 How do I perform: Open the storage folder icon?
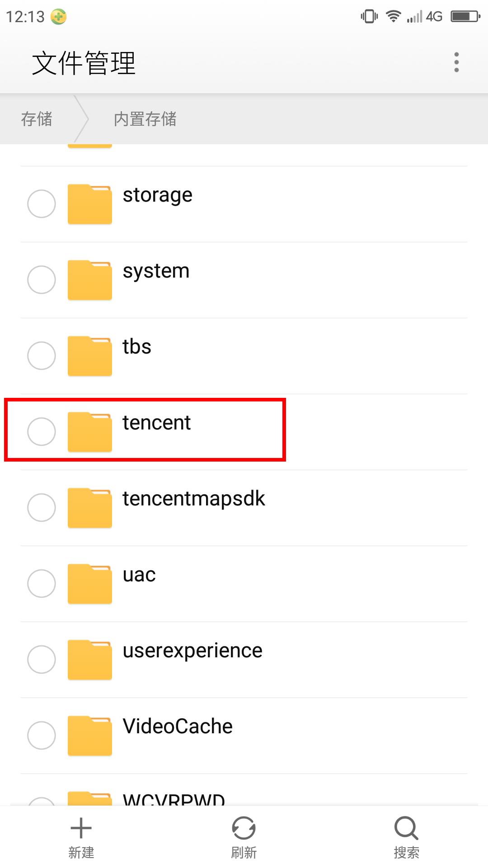pos(90,203)
